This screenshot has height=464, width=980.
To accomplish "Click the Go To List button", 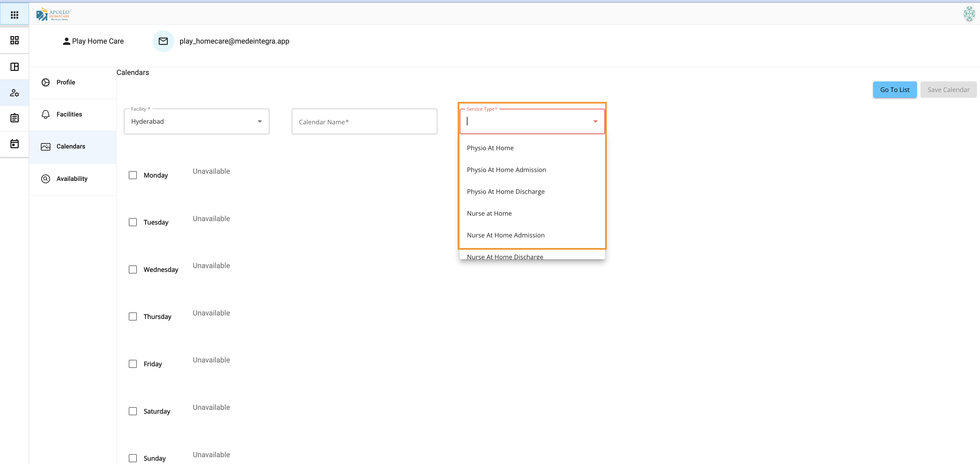I will click(x=895, y=90).
